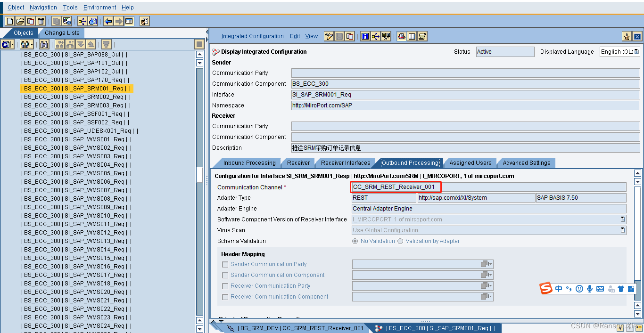The width and height of the screenshot is (644, 333).
Task: Enable the Sender Communication Party checkbox
Action: [225, 264]
